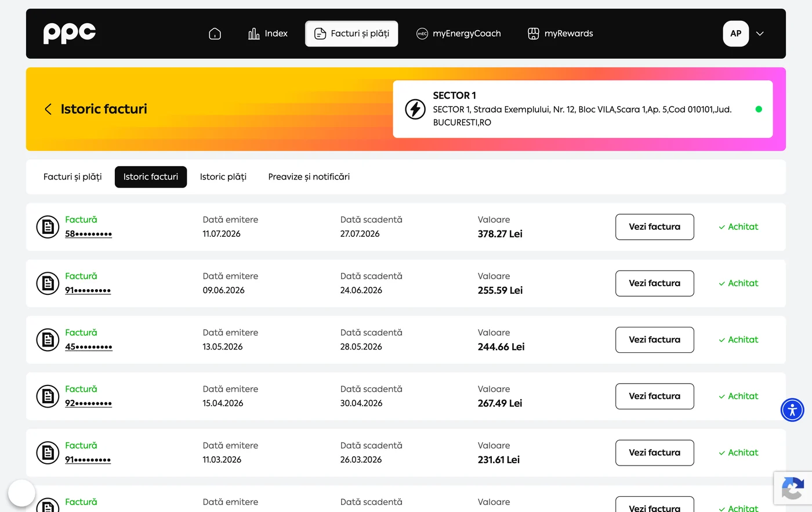Expand the account dropdown chevron
Screen dimensions: 812x512
point(760,34)
